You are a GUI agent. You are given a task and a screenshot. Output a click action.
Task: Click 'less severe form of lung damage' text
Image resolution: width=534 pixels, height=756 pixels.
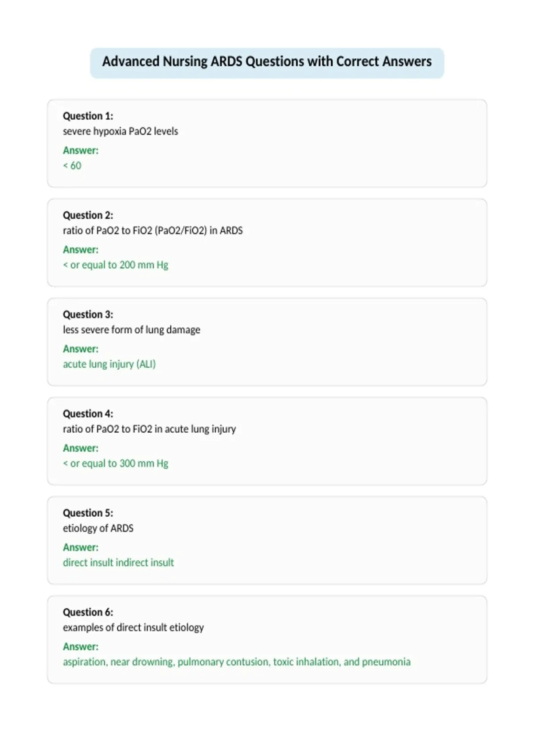(131, 330)
